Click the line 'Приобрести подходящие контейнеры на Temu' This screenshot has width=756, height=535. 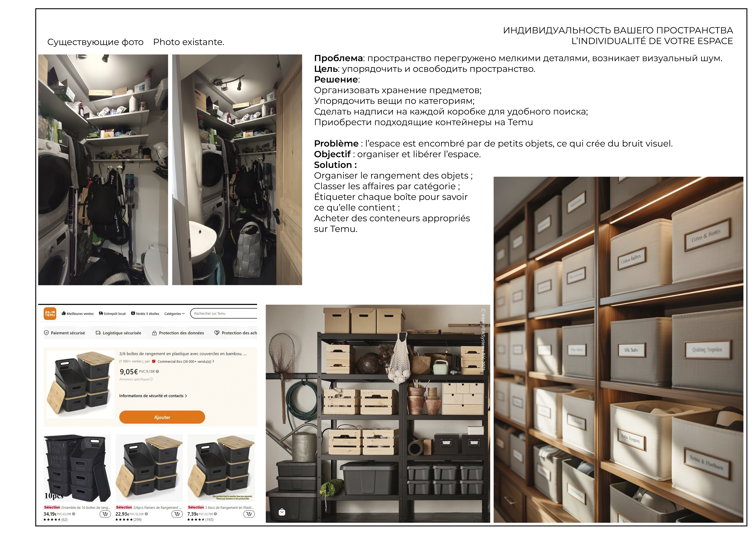coord(423,122)
